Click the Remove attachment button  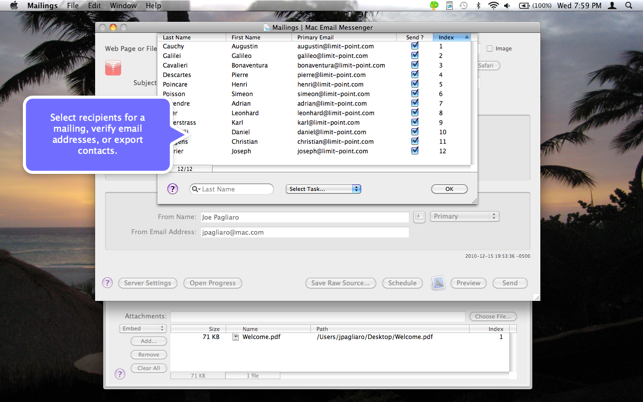148,354
